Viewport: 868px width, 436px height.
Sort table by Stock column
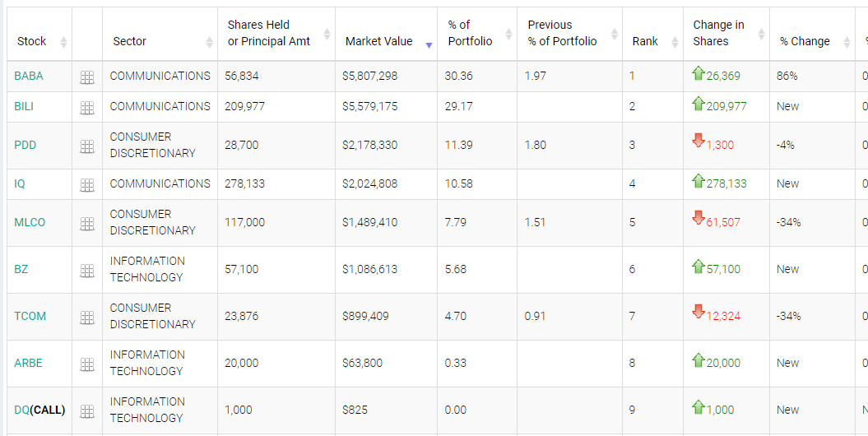tap(33, 41)
